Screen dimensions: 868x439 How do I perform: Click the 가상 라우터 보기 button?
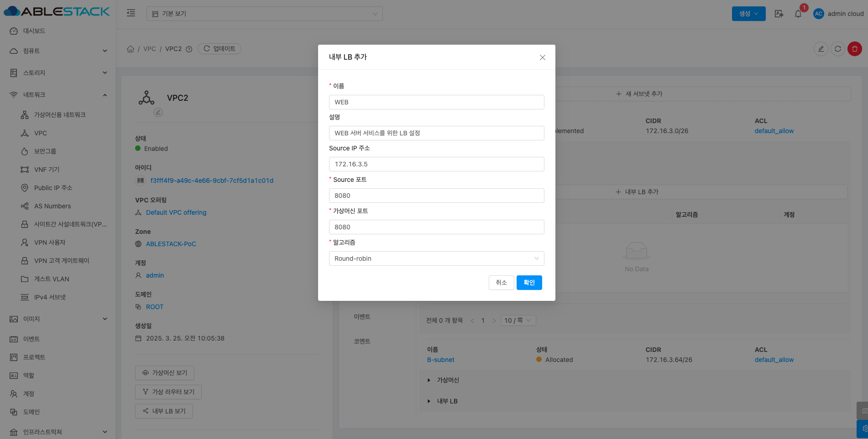[168, 392]
